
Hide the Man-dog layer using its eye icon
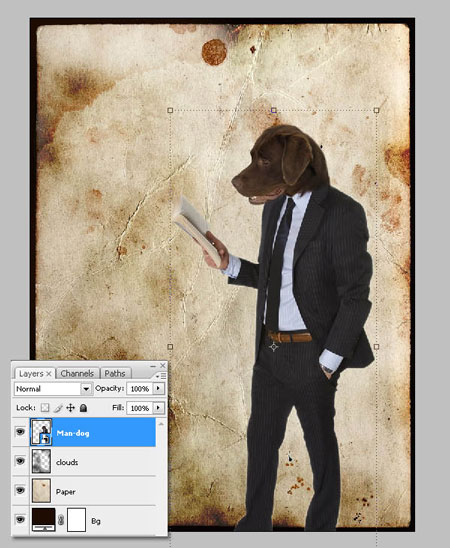pyautogui.click(x=20, y=432)
